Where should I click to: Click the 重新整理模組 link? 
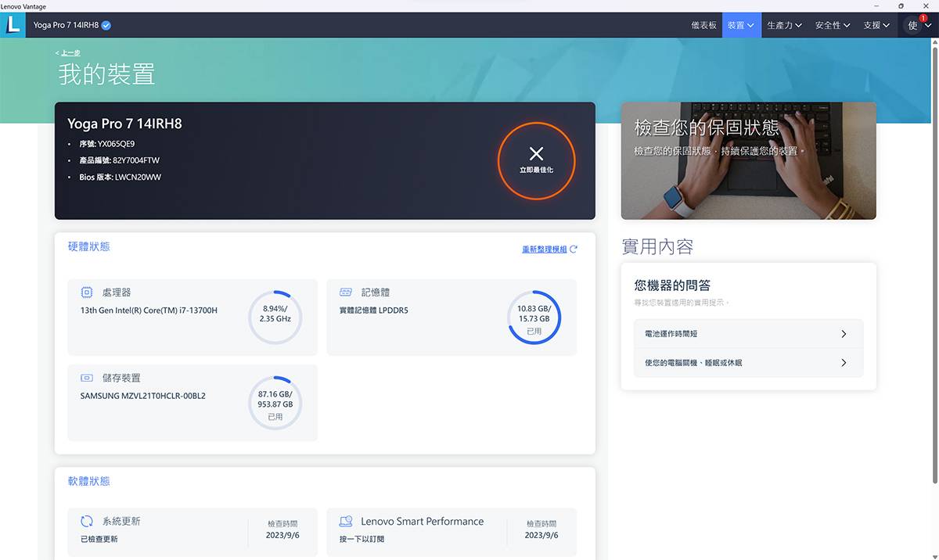coord(545,249)
